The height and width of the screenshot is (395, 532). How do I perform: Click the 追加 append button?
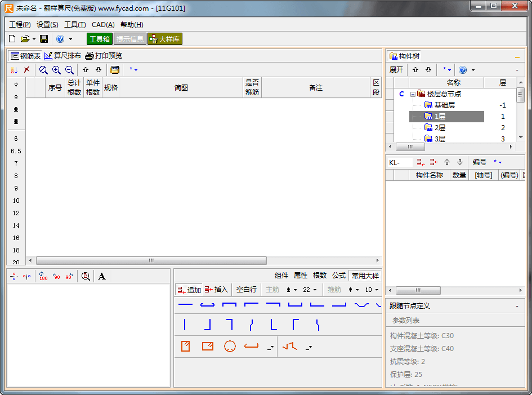[x=189, y=290]
